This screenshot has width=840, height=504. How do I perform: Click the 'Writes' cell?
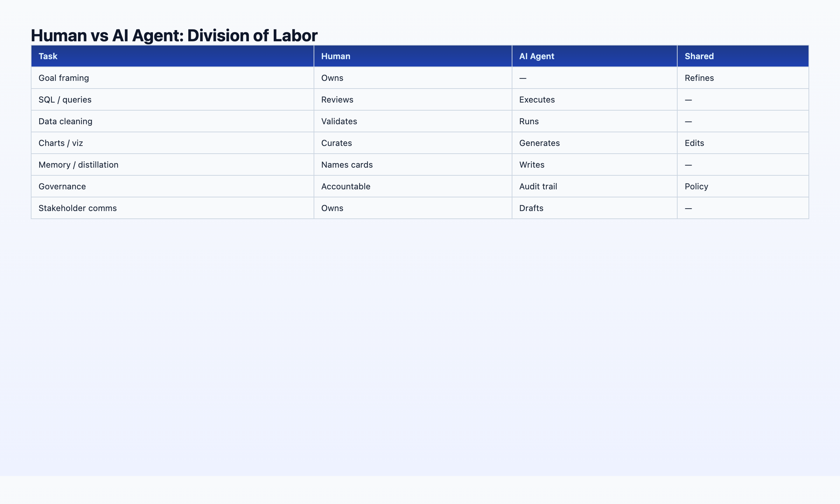tap(595, 164)
